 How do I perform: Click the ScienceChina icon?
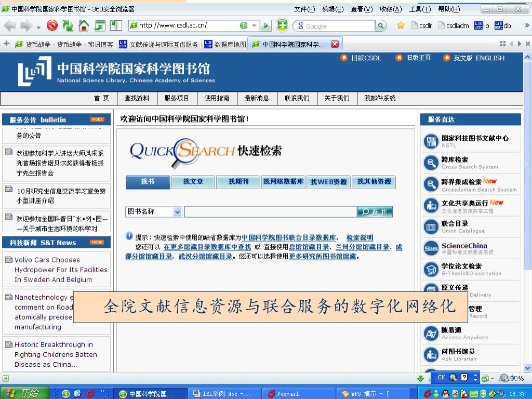pyautogui.click(x=431, y=248)
